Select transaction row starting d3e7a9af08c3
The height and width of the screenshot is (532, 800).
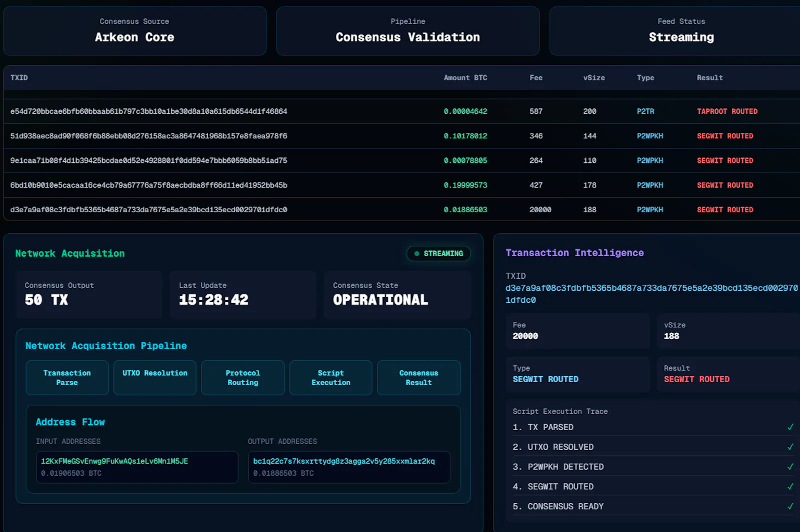[401, 210]
